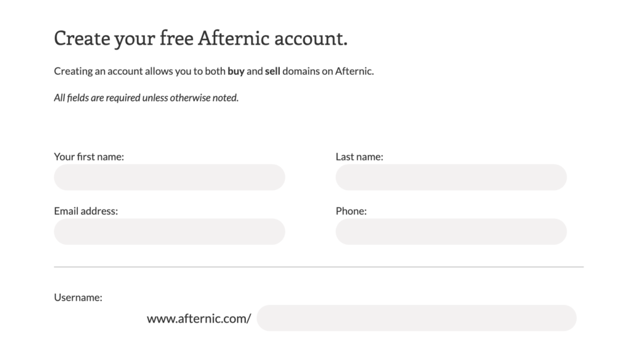This screenshot has width=644, height=344.
Task: Click the "Your first name:" label
Action: coord(89,157)
